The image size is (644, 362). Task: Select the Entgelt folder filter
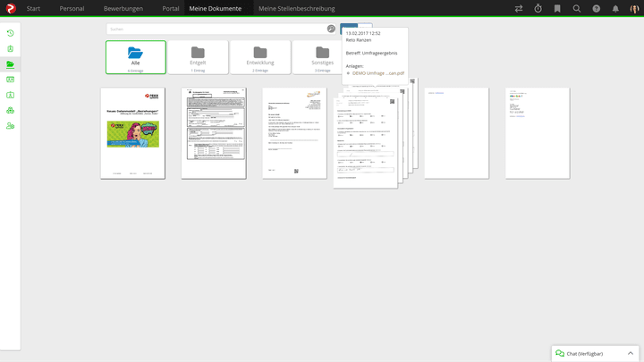click(198, 56)
